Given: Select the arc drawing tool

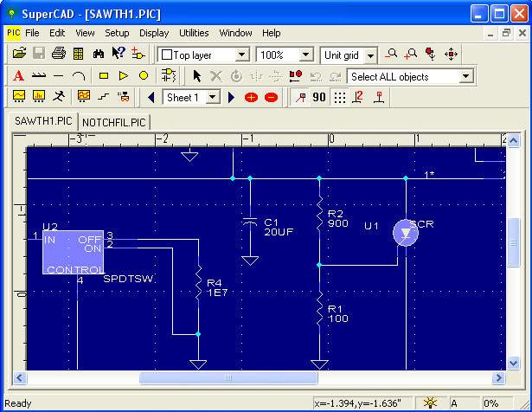Looking at the screenshot, I should pyautogui.click(x=79, y=75).
